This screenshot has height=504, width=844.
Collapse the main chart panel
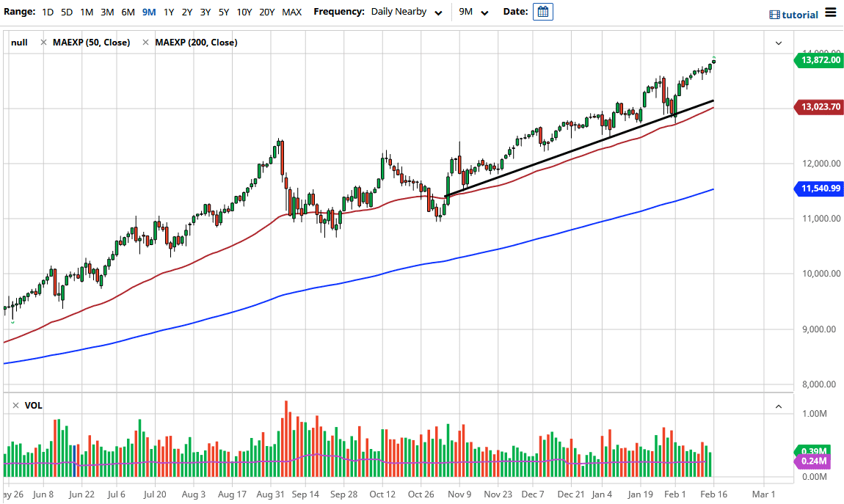click(779, 42)
